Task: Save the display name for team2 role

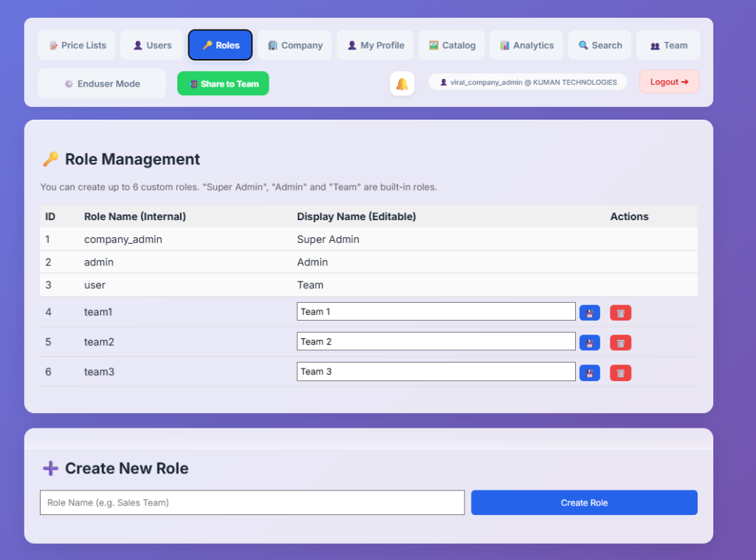Action: [589, 342]
